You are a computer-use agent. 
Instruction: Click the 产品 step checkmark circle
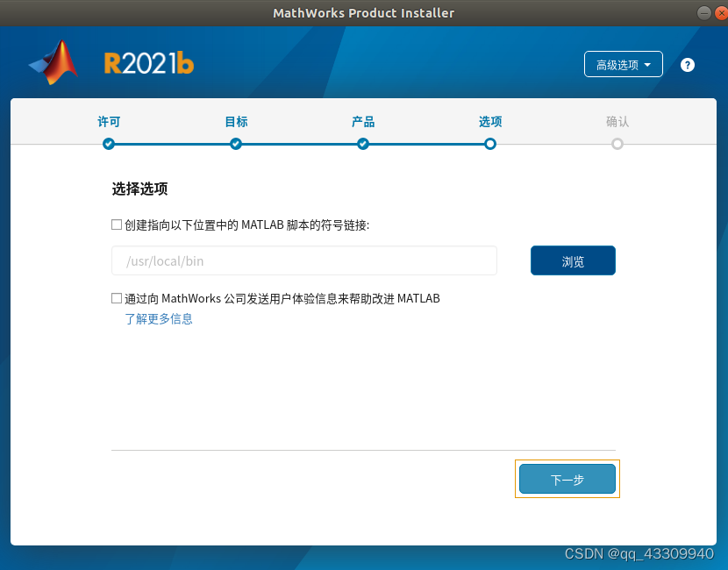tap(363, 144)
